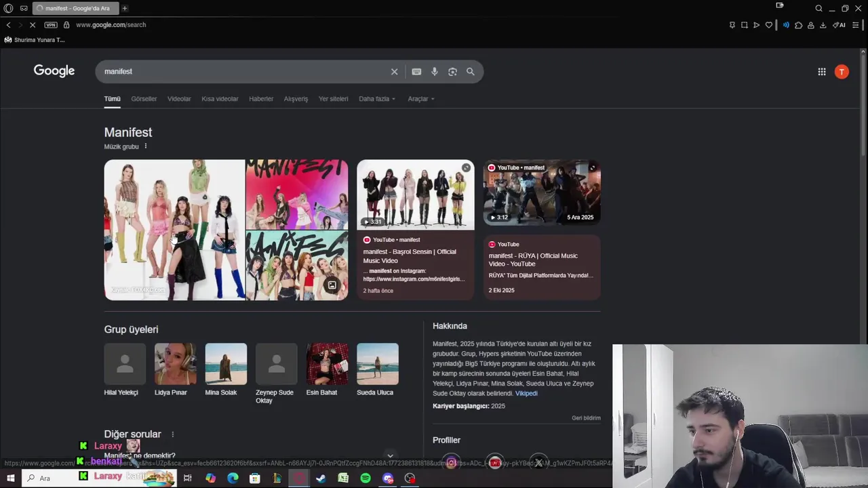The height and width of the screenshot is (488, 868).
Task: Open the browser downloads icon
Action: [x=823, y=25]
